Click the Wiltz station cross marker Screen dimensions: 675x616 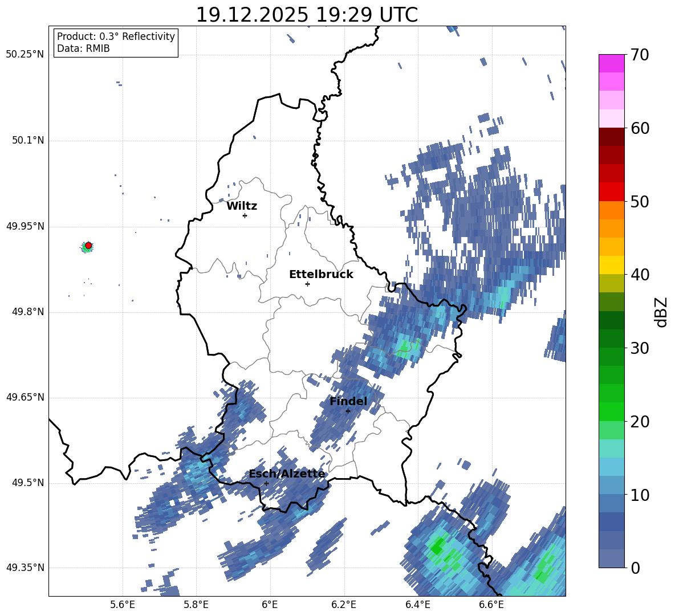245,215
